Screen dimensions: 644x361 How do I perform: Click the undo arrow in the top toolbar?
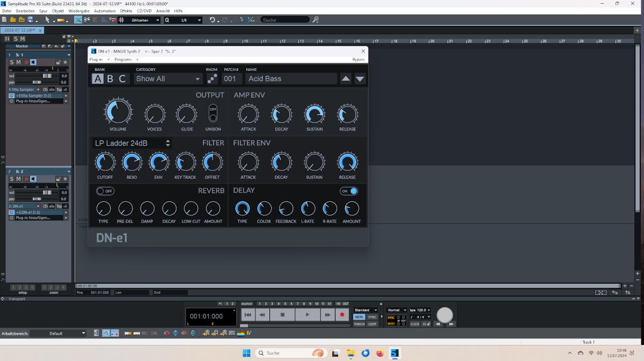(213, 20)
